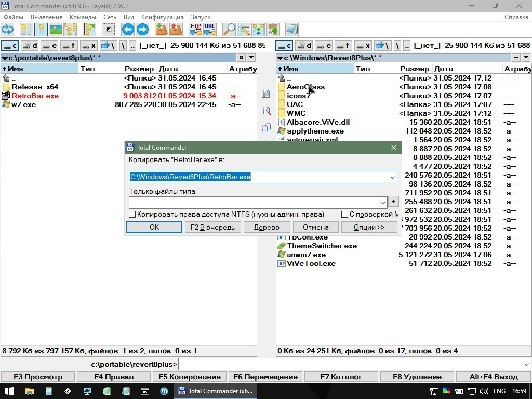Click the plus button beside file type
The width and height of the screenshot is (532, 399).
tap(393, 202)
